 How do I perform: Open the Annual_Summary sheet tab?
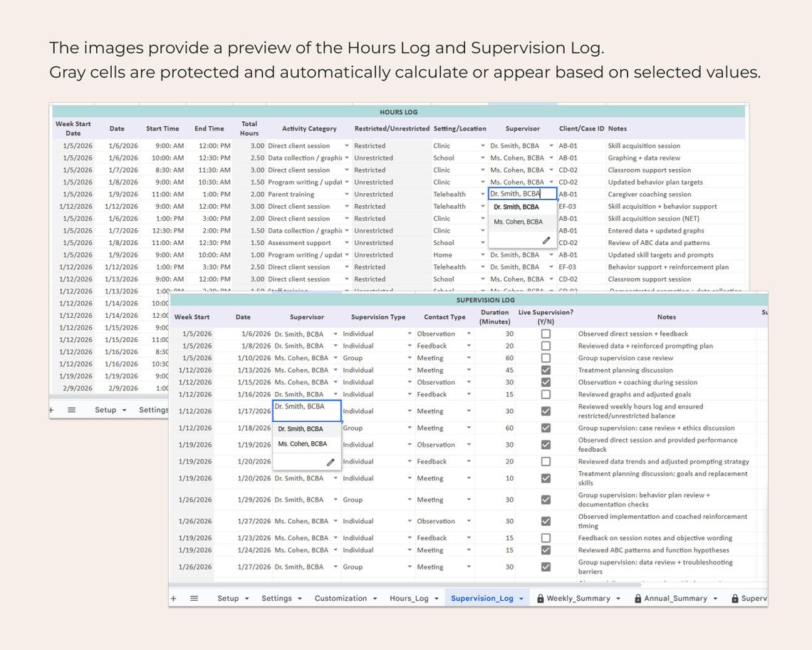675,598
